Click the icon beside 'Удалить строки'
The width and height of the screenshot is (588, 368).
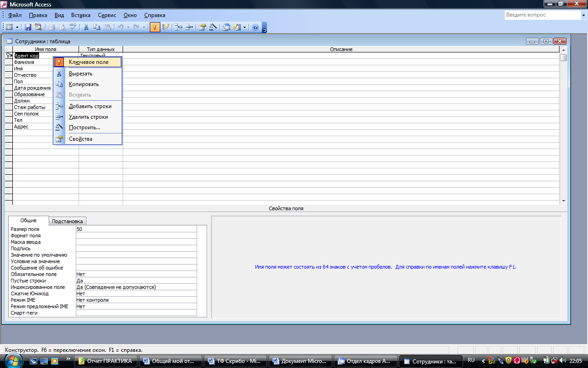click(59, 117)
